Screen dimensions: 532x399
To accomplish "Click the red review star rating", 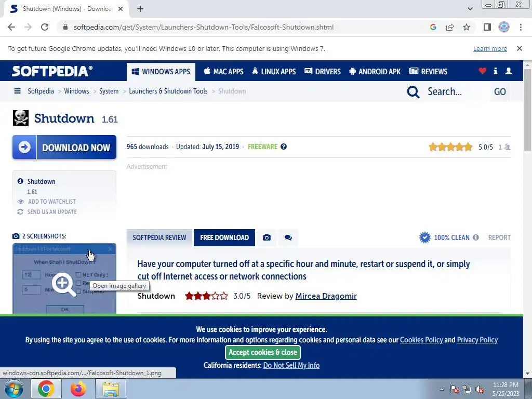I will point(206,296).
